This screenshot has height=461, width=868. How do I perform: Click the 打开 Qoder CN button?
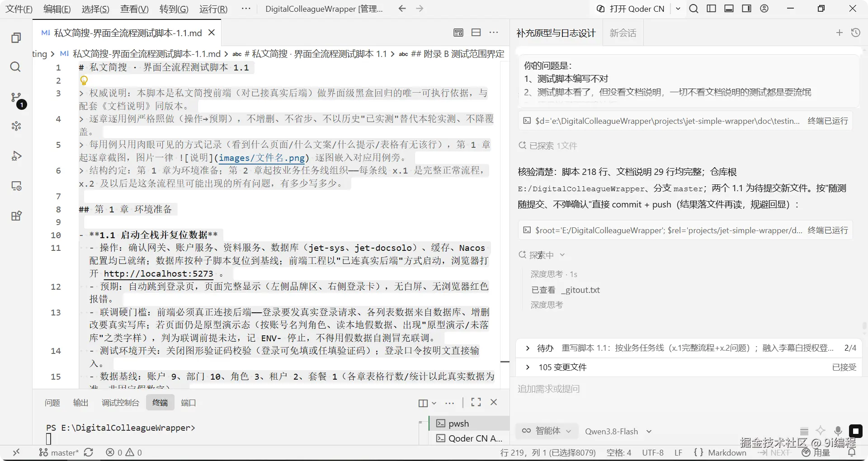[631, 9]
